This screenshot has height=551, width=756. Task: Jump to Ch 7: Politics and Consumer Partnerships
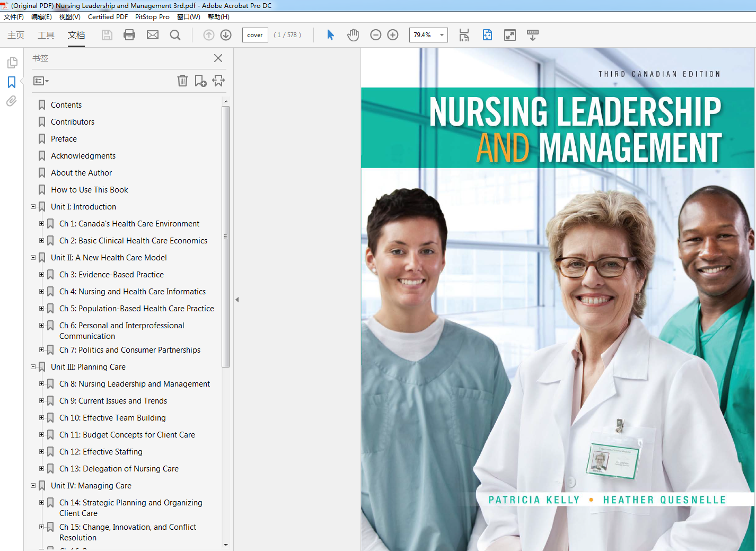pos(130,350)
